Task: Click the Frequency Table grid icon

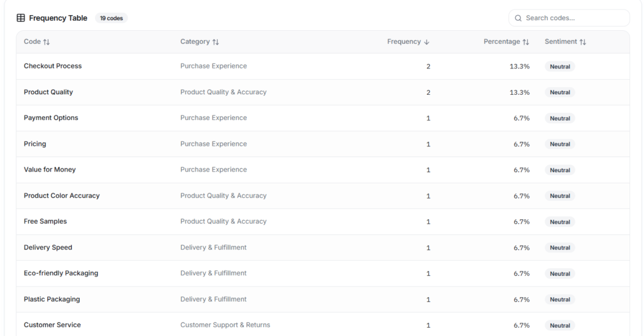Action: click(x=21, y=18)
